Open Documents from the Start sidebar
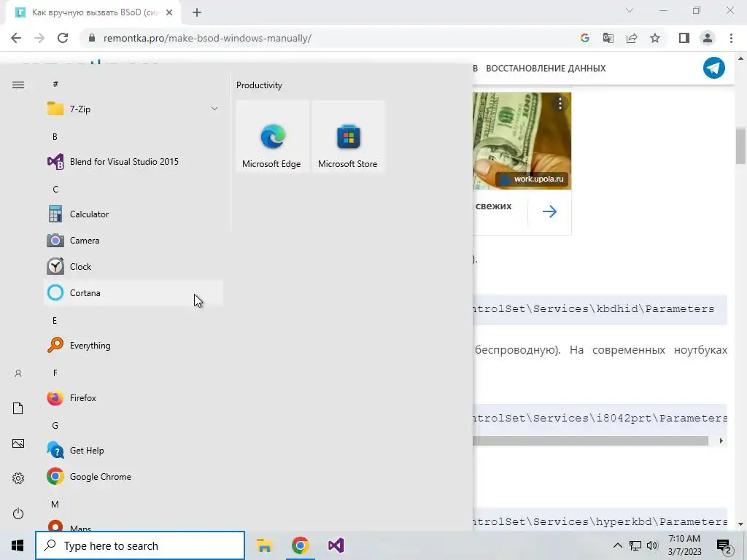747x560 pixels. coord(18,408)
